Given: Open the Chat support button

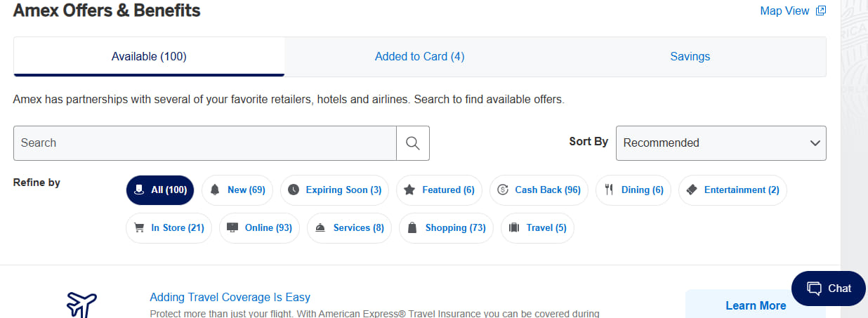Looking at the screenshot, I should pos(829,288).
